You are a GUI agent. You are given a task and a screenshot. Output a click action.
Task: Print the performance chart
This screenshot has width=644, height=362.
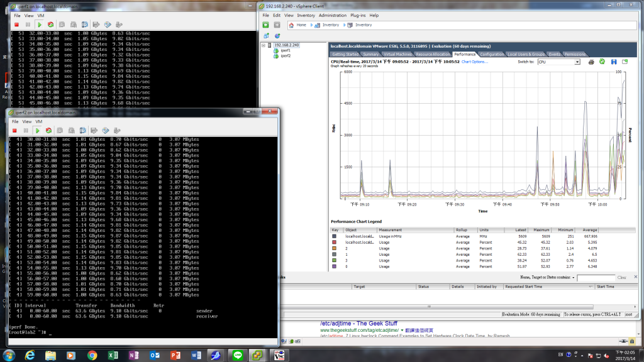point(591,62)
